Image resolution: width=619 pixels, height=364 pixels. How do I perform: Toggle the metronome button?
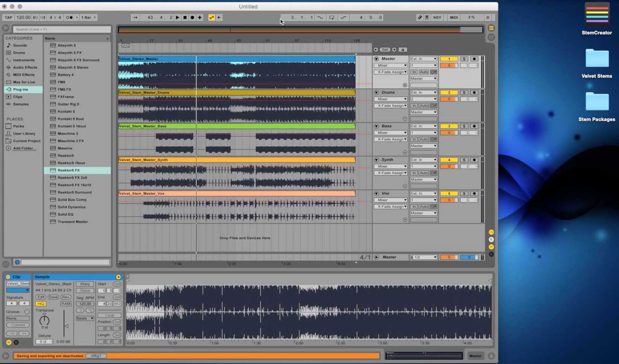69,17
